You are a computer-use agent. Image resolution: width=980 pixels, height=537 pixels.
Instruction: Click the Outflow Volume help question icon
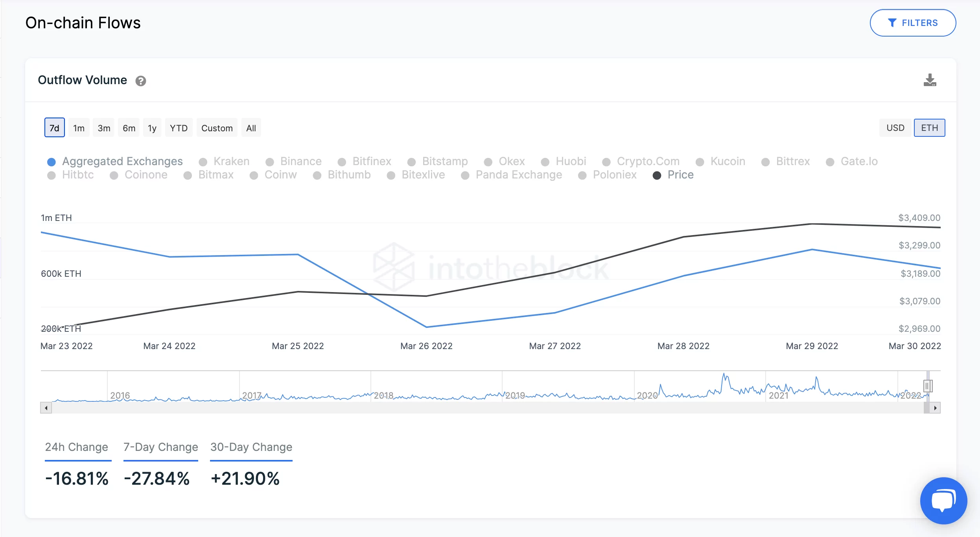click(141, 81)
